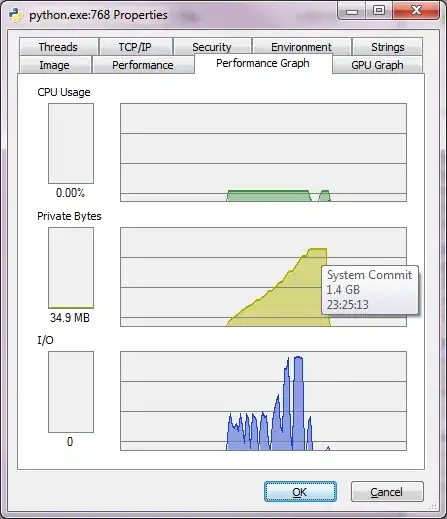Click the I/O value 0

70,442
